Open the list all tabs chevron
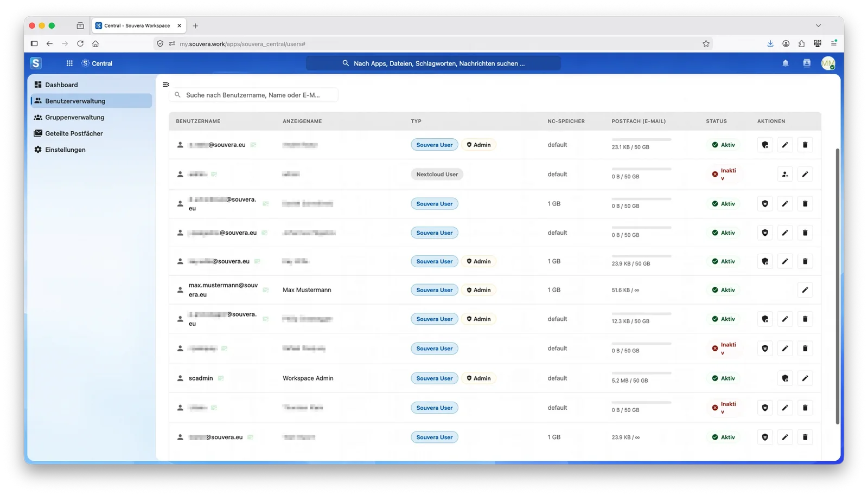The image size is (868, 496). [x=818, y=25]
